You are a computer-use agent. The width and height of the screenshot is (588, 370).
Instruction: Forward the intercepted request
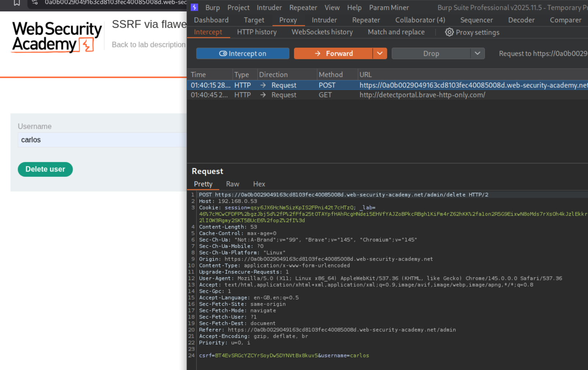[x=333, y=54]
